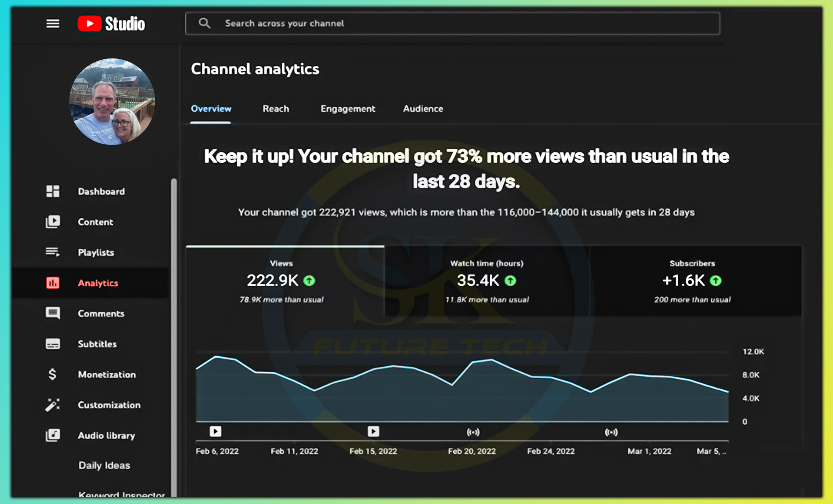Open the hamburger navigation menu
Viewport: 833px width, 504px height.
click(x=53, y=23)
